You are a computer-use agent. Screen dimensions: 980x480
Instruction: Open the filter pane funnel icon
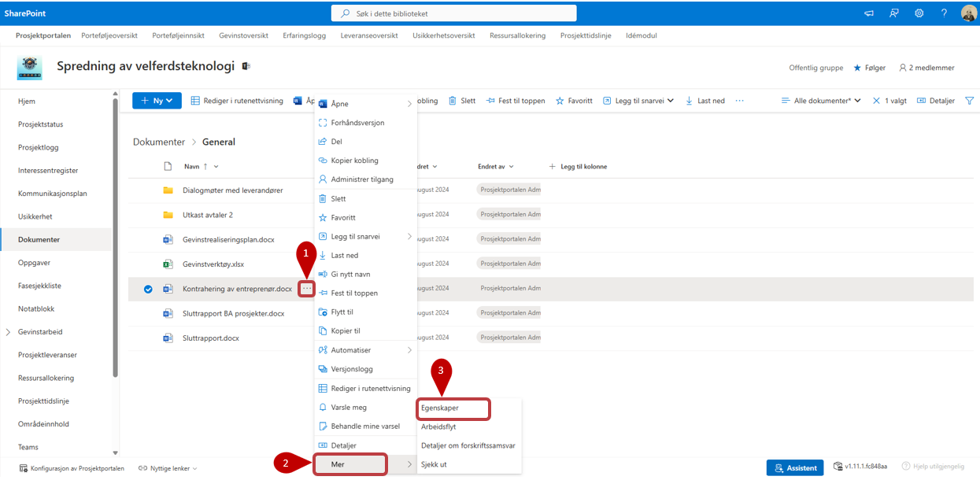(x=969, y=101)
